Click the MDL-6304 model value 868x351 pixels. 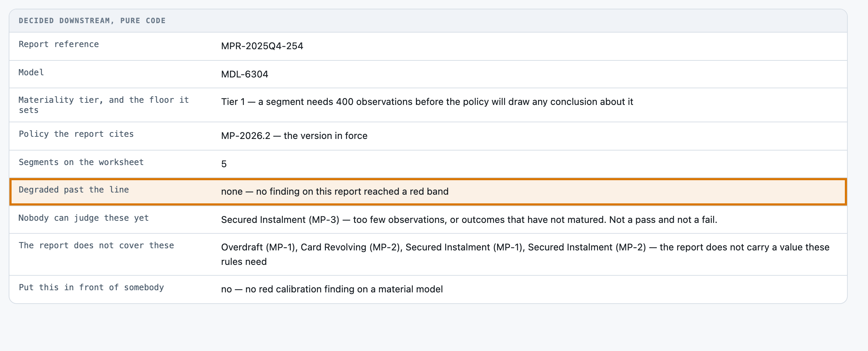[244, 74]
